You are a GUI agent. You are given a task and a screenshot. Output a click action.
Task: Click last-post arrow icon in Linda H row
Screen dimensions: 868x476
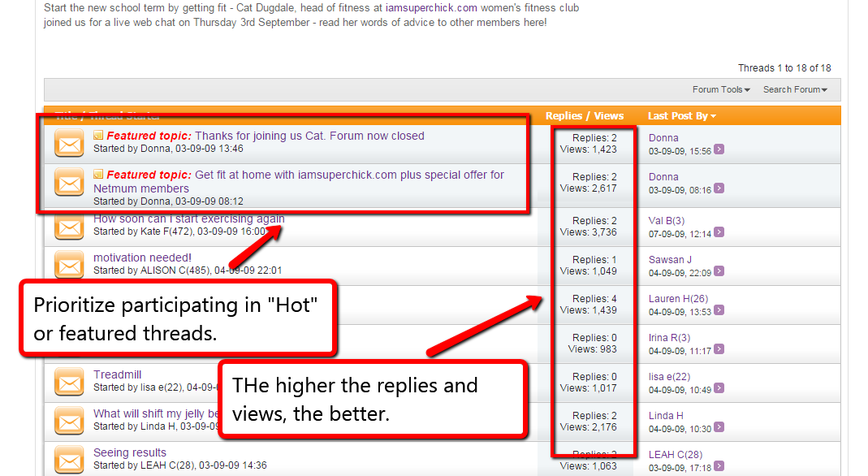tap(719, 429)
